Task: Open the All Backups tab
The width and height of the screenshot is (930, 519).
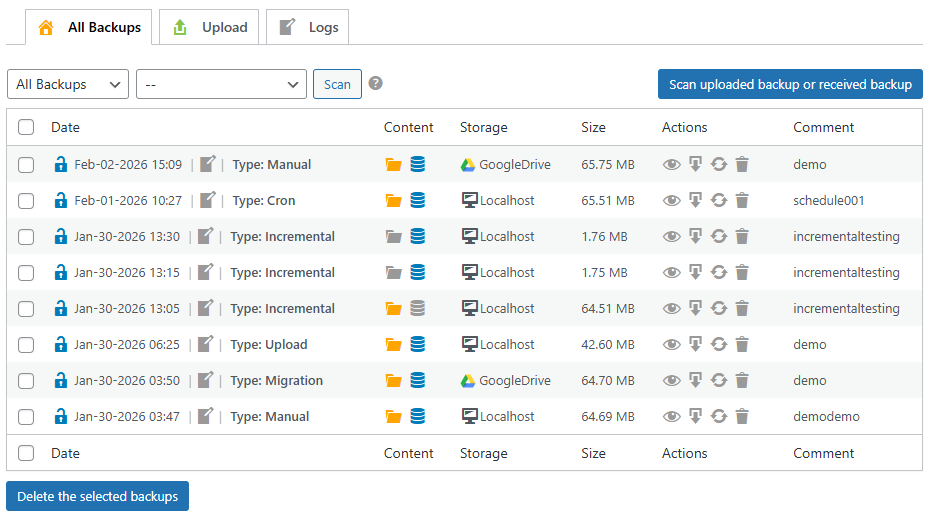Action: (88, 27)
